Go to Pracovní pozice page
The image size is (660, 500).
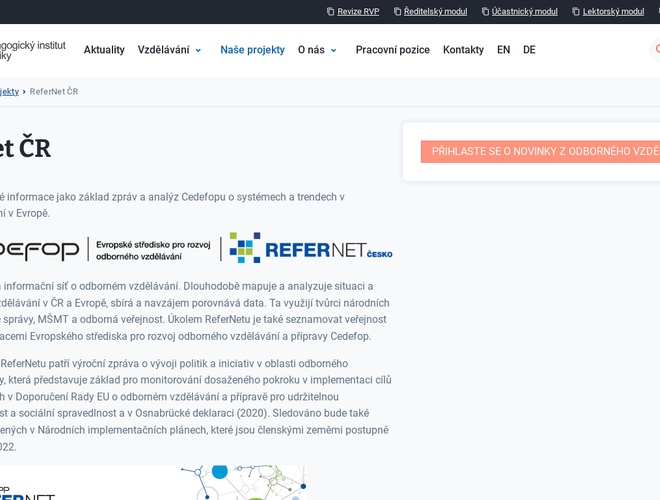[x=392, y=50]
